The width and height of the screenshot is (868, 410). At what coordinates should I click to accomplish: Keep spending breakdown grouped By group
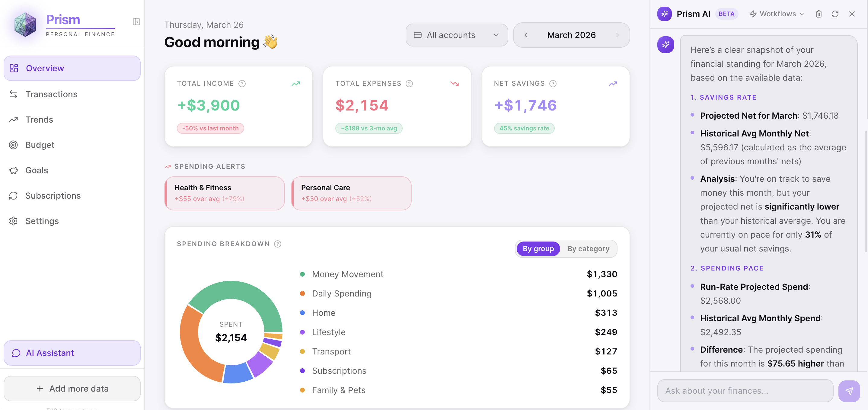tap(538, 248)
